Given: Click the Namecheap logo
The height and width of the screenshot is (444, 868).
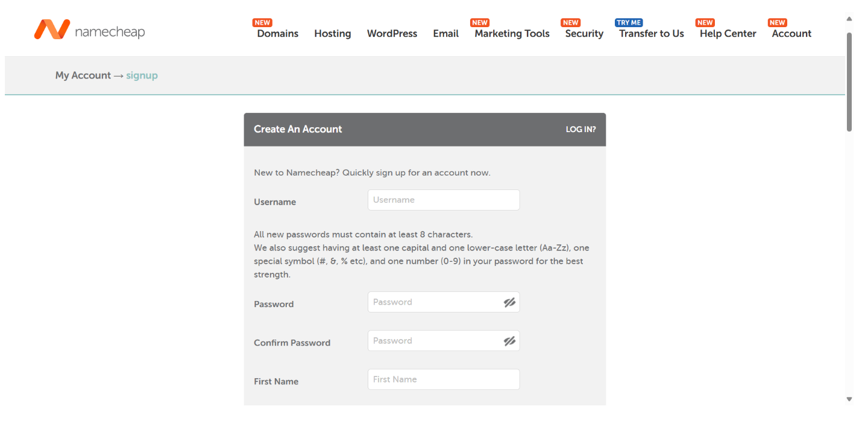Looking at the screenshot, I should [x=89, y=29].
